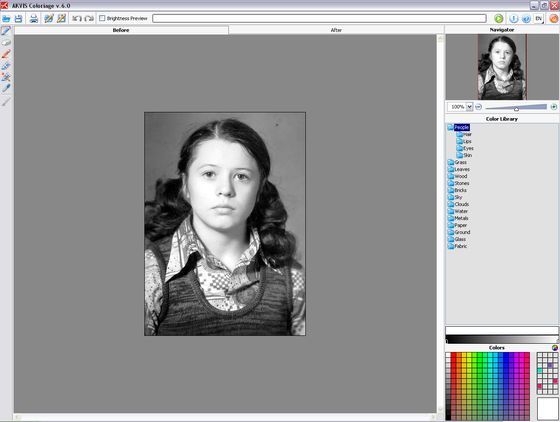Viewport: 560px width, 422px height.
Task: Click the Navigator panel header
Action: coord(502,30)
